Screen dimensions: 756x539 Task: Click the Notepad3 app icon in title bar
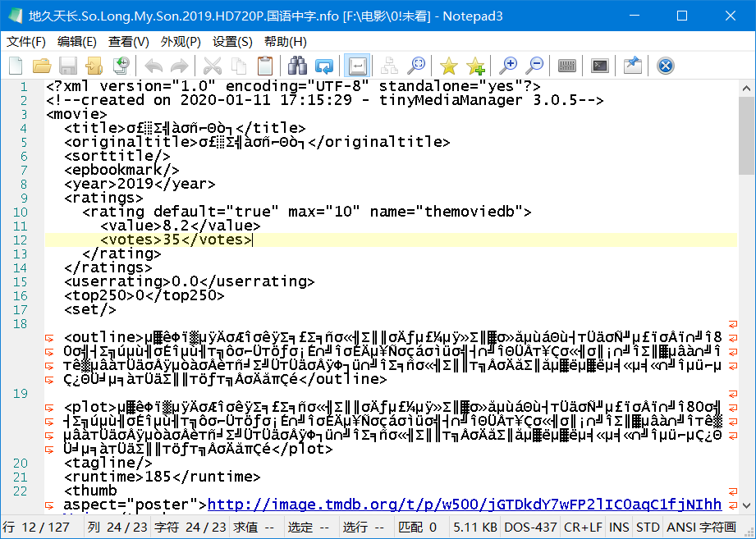coord(16,16)
